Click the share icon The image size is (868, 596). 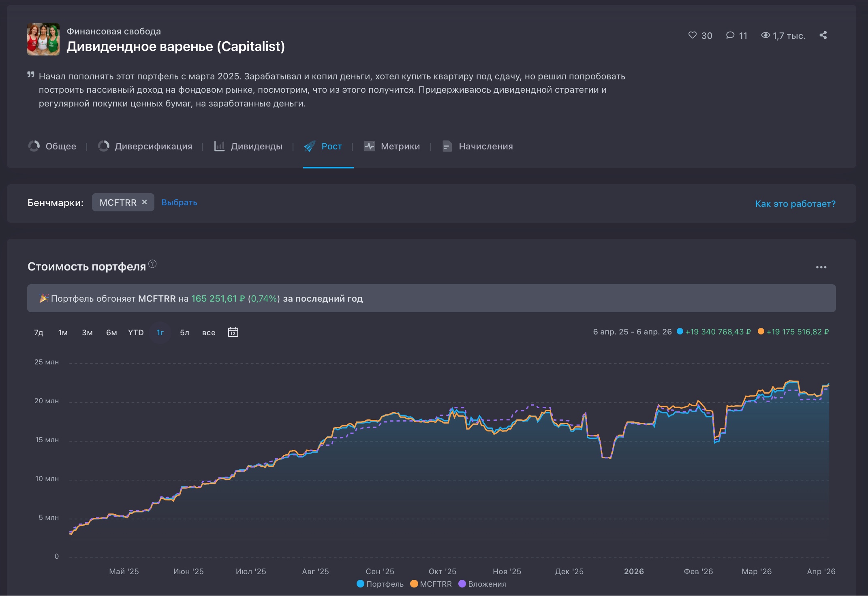point(823,35)
